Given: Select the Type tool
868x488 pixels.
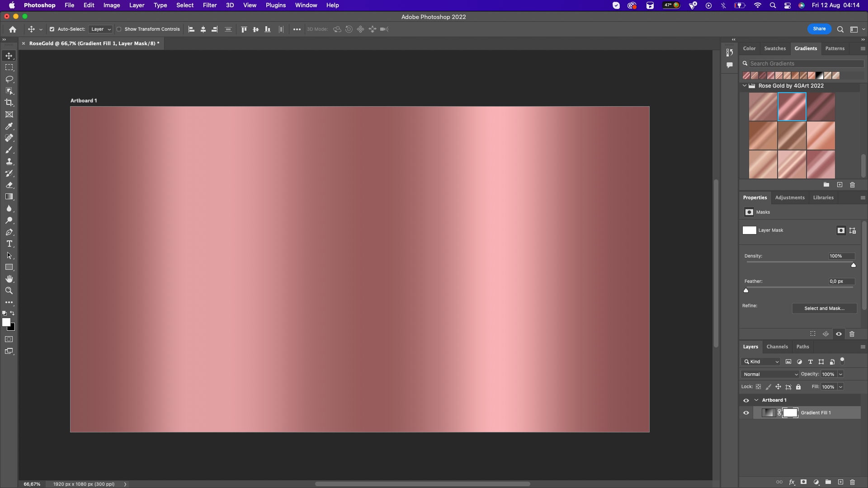Looking at the screenshot, I should click(9, 244).
